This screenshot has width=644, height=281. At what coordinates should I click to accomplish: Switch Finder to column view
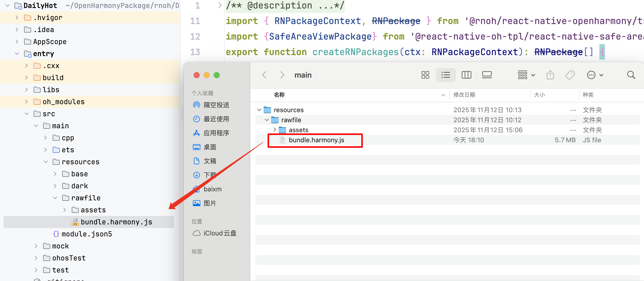[466, 75]
